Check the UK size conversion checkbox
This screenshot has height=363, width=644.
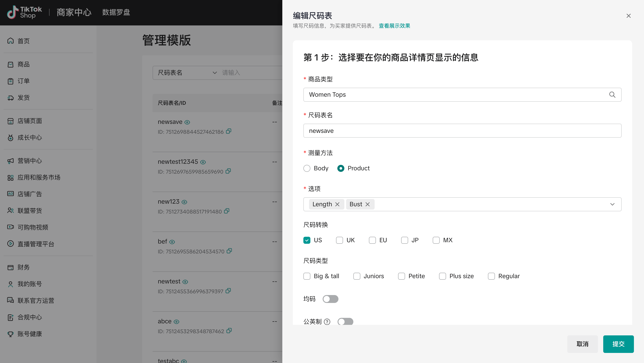pyautogui.click(x=339, y=240)
